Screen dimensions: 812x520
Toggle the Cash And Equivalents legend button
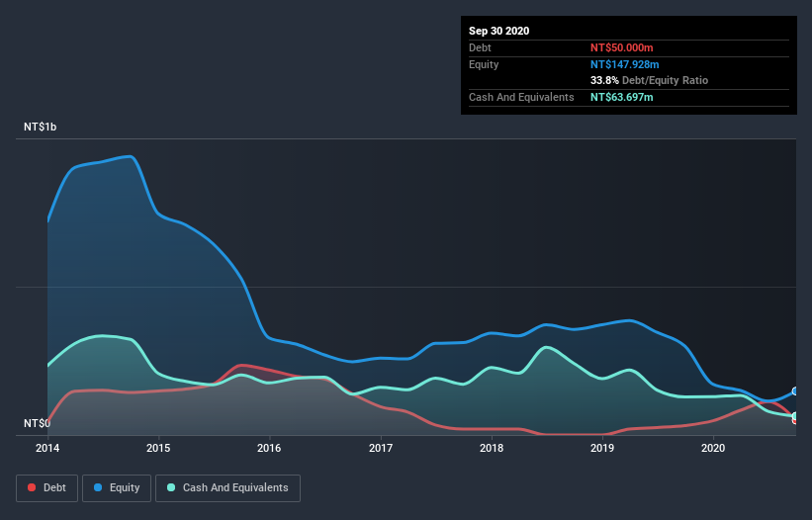click(x=227, y=488)
